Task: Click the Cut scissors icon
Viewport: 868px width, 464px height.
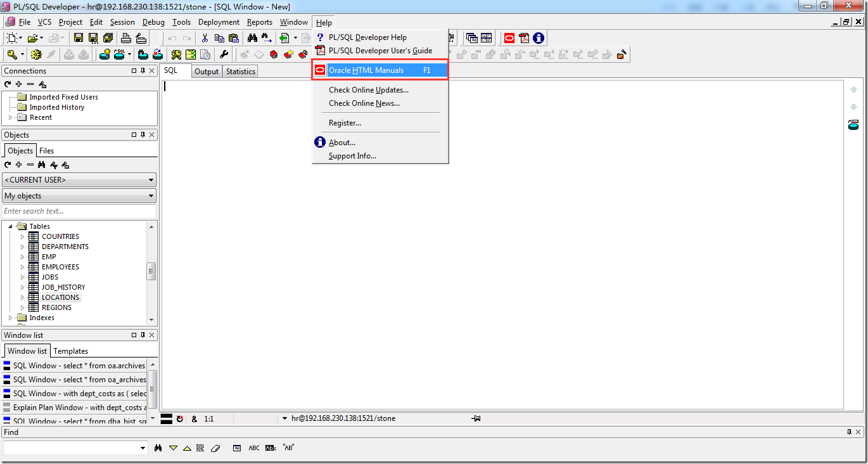Action: [205, 39]
